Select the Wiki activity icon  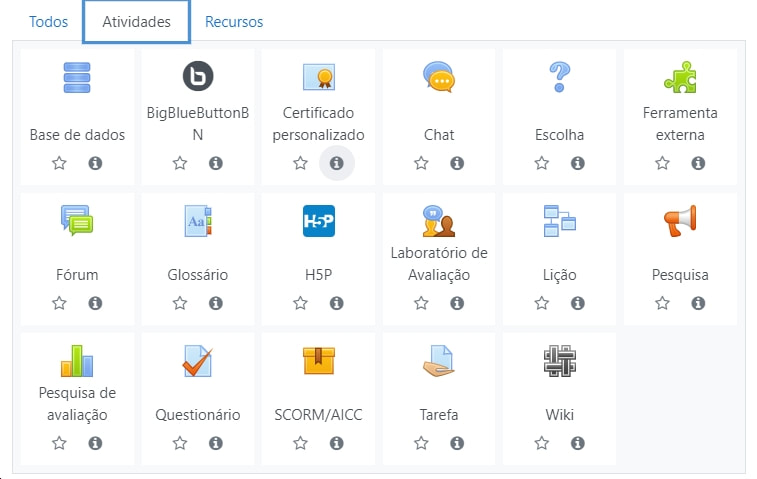[x=559, y=360]
